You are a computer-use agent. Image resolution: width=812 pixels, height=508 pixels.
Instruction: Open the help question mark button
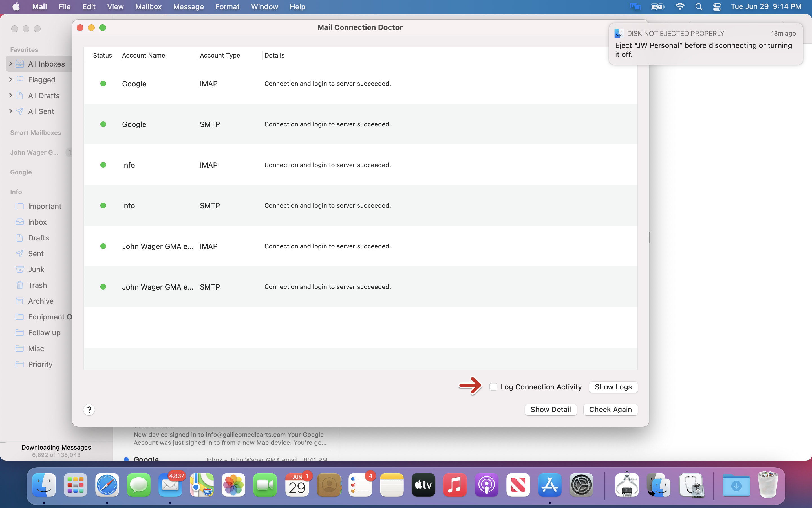pyautogui.click(x=89, y=410)
